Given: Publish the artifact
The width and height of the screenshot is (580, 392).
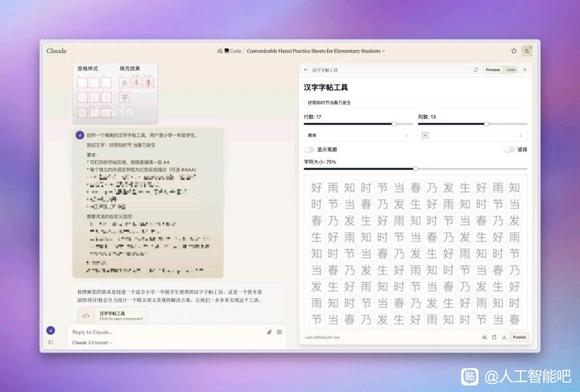Looking at the screenshot, I should [x=519, y=337].
